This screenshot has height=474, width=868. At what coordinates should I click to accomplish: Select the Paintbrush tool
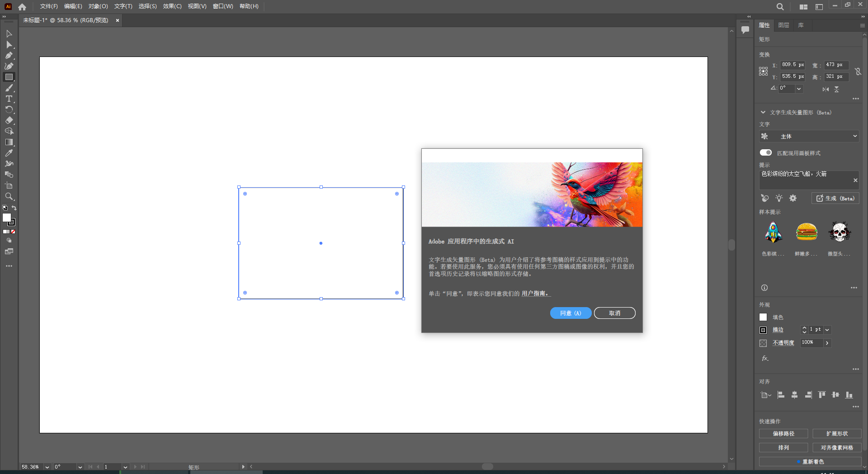pos(9,88)
